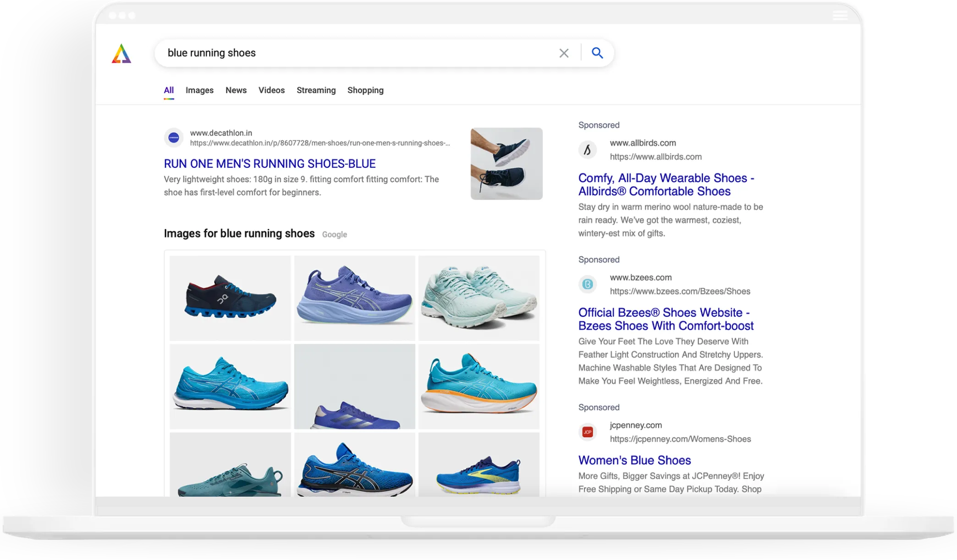This screenshot has width=957, height=560.
Task: Open the Comfy, All-Day Wearable Shoes Allbirds ad
Action: 666,185
